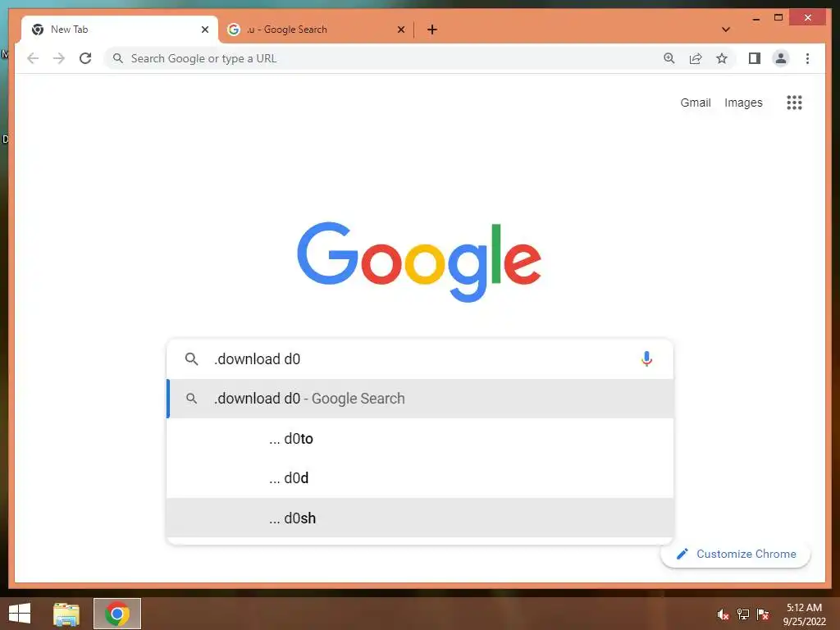Open the Windows Start menu
The image size is (840, 630).
coord(20,614)
